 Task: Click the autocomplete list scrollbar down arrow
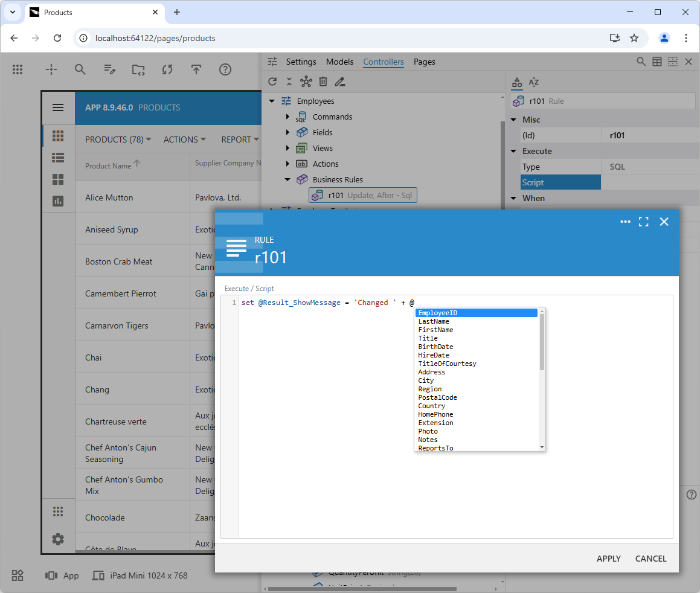point(542,447)
